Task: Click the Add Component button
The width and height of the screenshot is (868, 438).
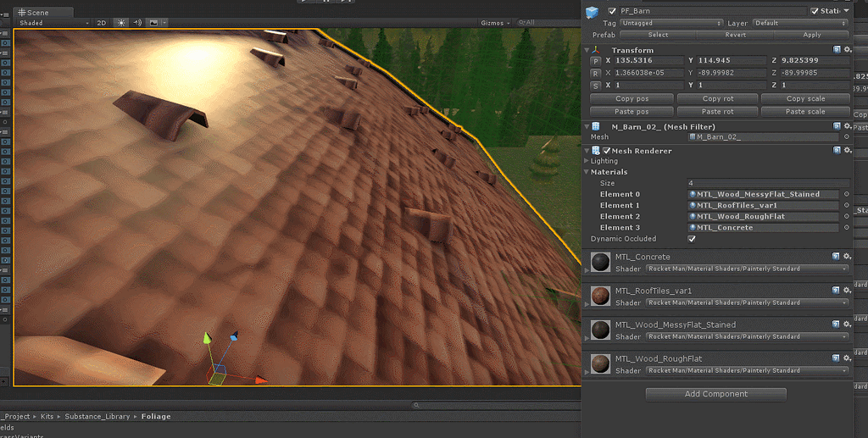Action: [716, 394]
